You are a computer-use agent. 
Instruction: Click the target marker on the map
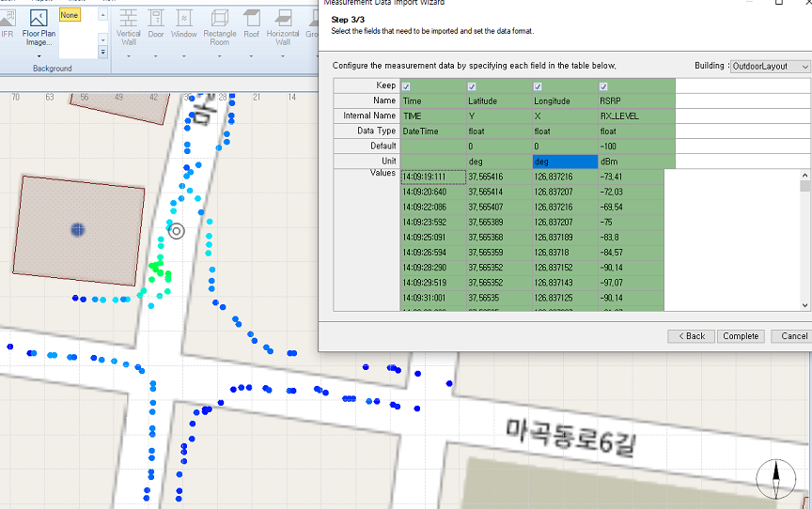177,231
